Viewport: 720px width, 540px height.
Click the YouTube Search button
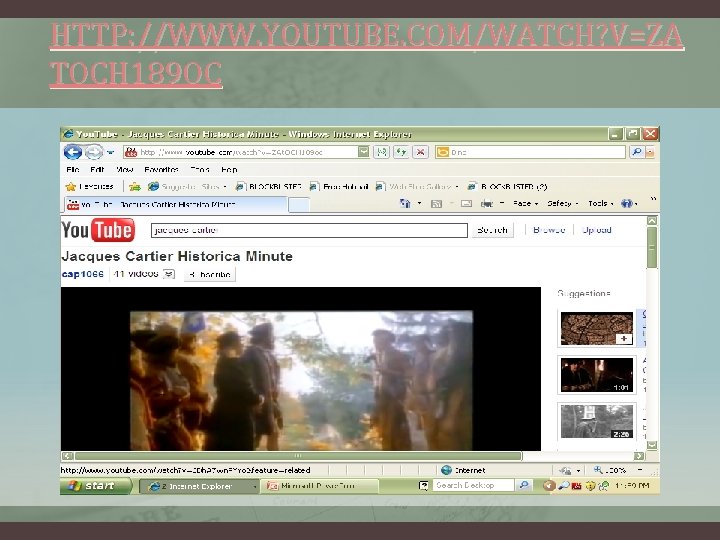tap(492, 230)
